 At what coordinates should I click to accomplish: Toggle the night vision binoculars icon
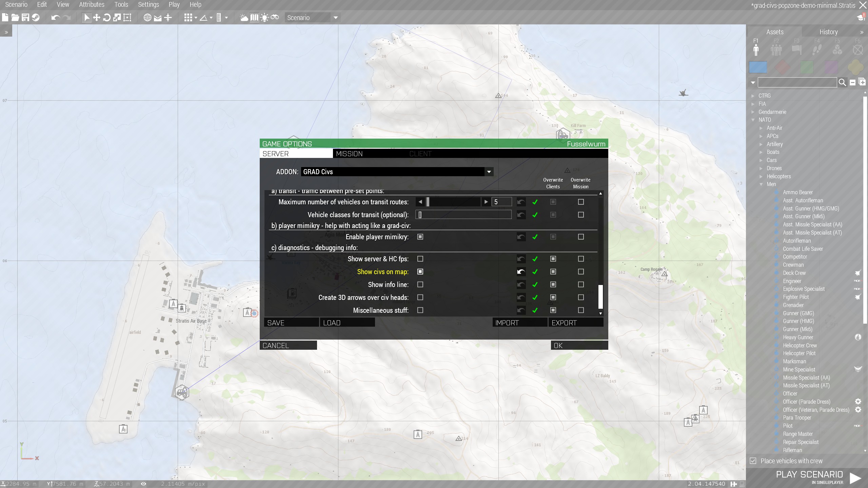click(x=275, y=18)
